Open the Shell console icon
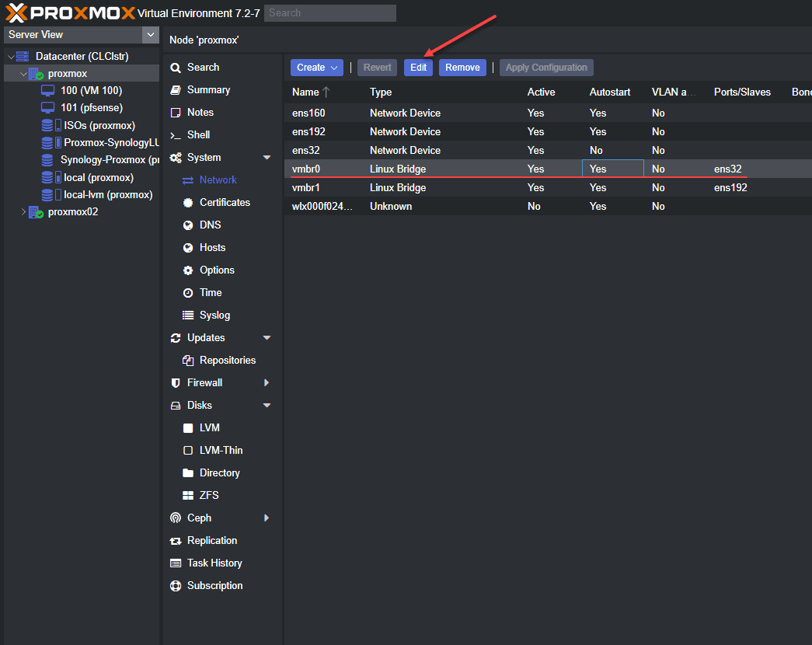Image resolution: width=812 pixels, height=645 pixels. 176,135
